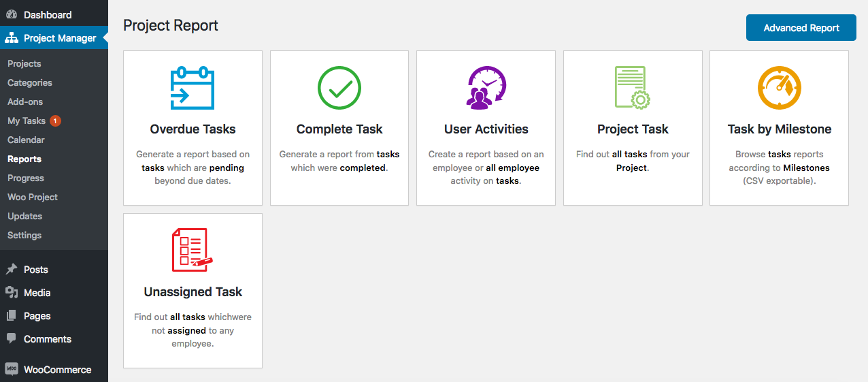The height and width of the screenshot is (382, 868).
Task: Click the Dashboard gauge icon in sidebar
Action: 12,14
